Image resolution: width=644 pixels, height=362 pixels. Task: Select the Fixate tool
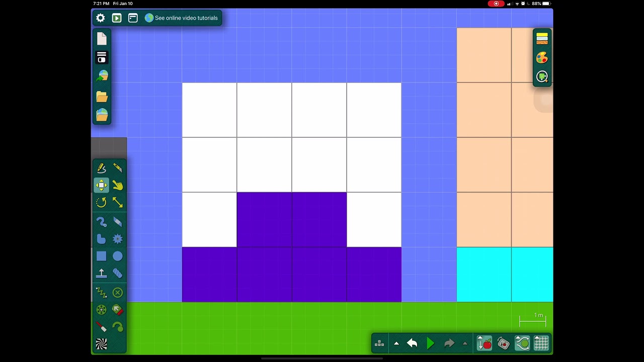tap(118, 293)
